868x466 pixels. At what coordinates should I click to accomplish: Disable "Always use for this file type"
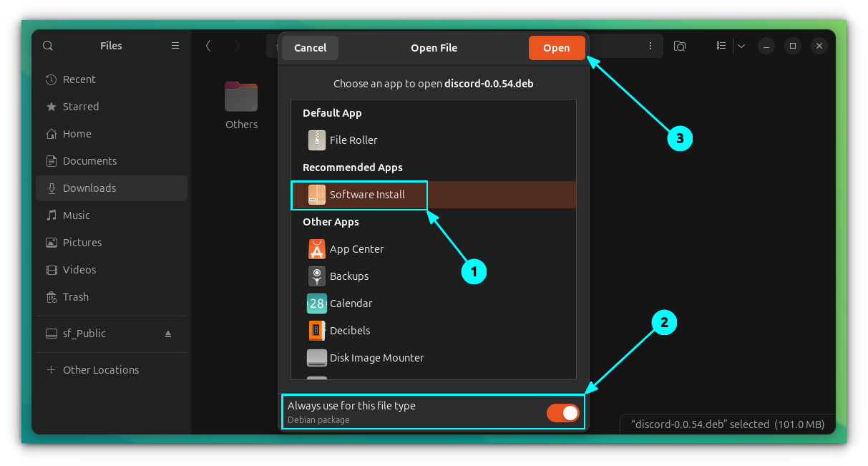[562, 412]
